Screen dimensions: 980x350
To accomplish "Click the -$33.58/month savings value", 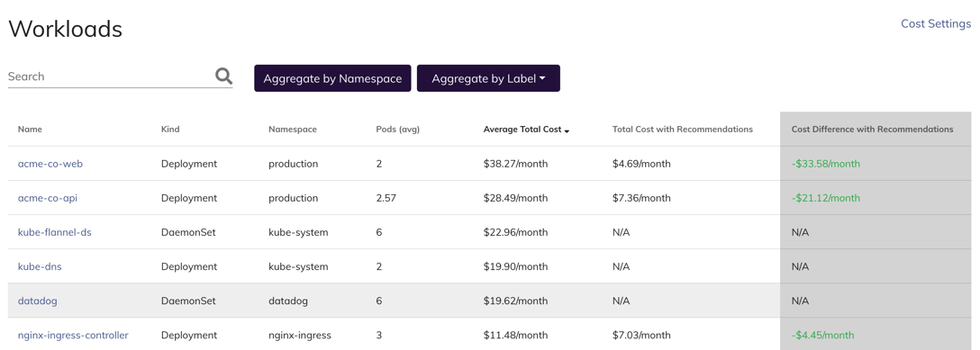I will coord(826,164).
